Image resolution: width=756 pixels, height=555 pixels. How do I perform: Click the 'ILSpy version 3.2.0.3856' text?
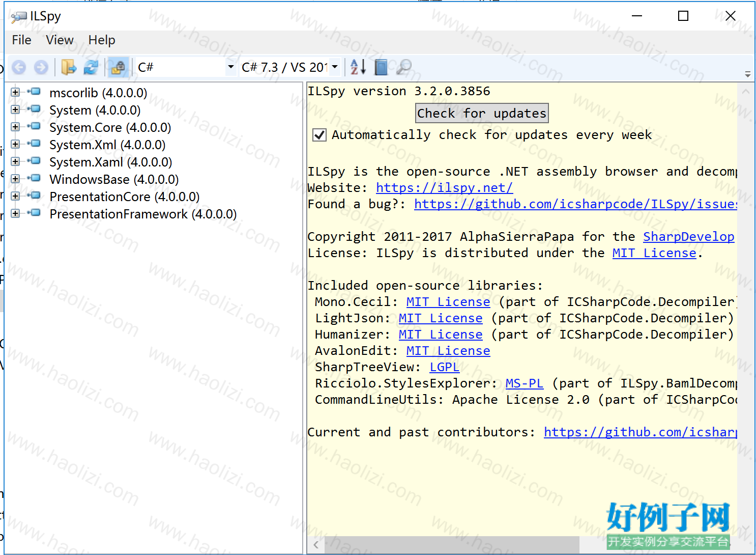pos(399,91)
